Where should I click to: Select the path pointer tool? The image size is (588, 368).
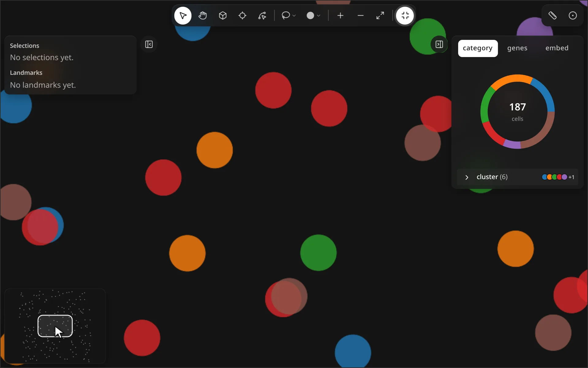262,16
